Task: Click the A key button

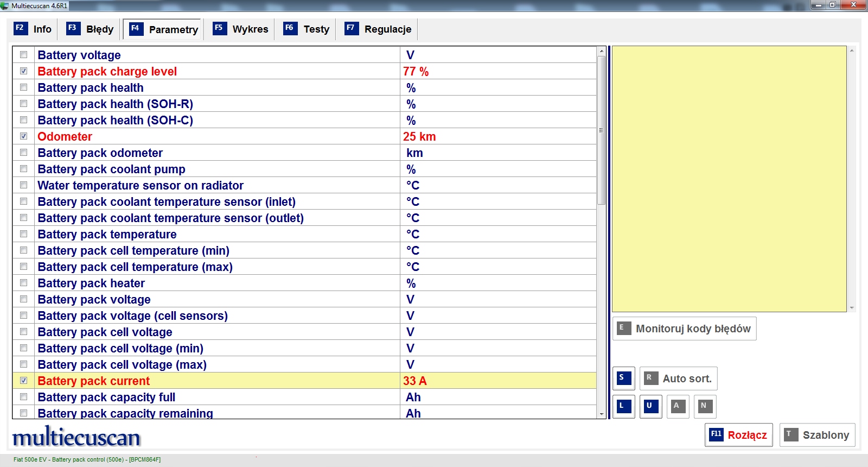Action: [678, 407]
